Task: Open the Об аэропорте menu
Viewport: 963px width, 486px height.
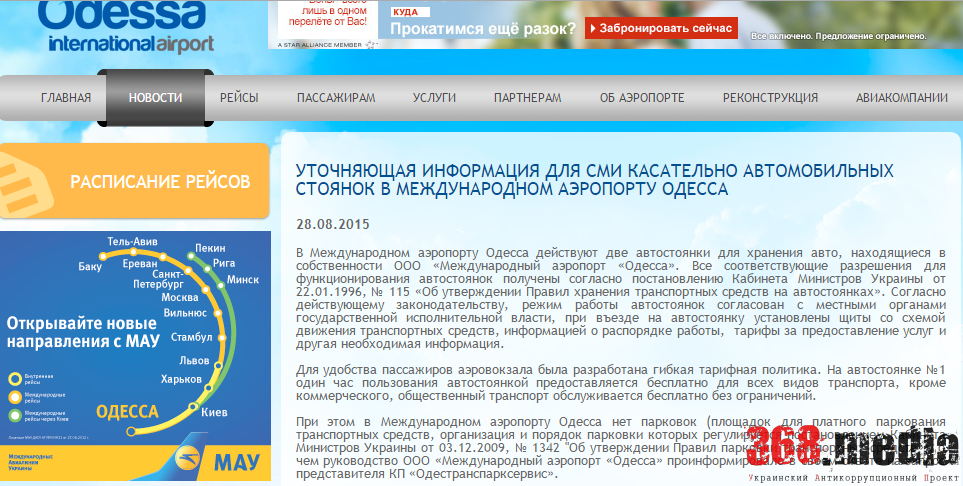Action: [x=642, y=98]
